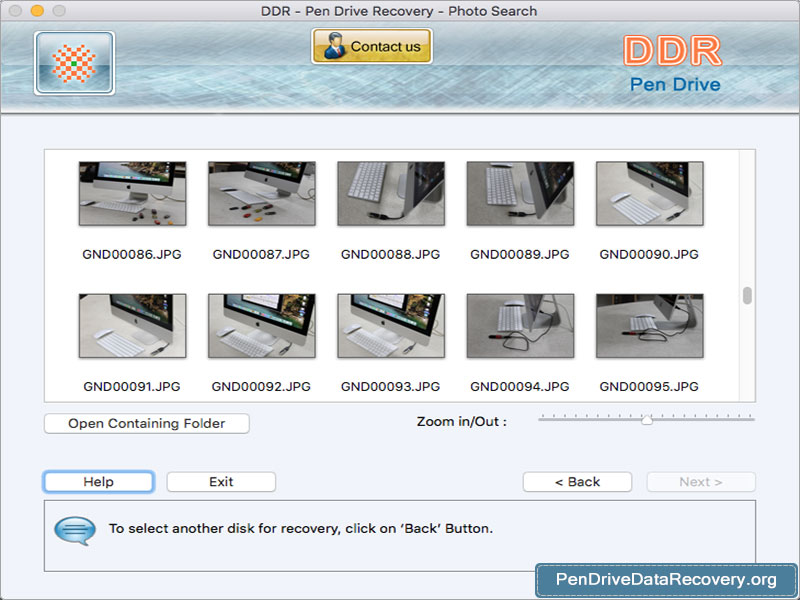Viewport: 800px width, 600px height.
Task: Click the file name GND00089.JPG
Action: [x=520, y=254]
